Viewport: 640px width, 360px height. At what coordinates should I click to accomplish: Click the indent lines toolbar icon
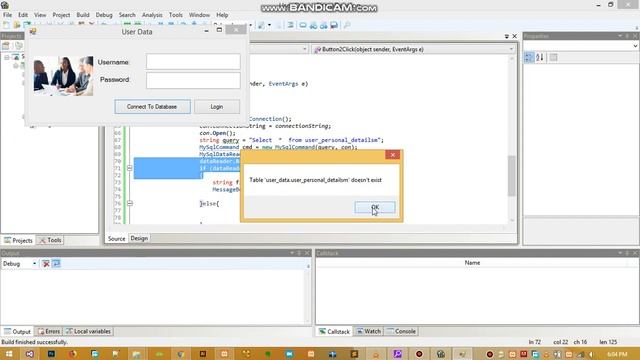(x=290, y=25)
